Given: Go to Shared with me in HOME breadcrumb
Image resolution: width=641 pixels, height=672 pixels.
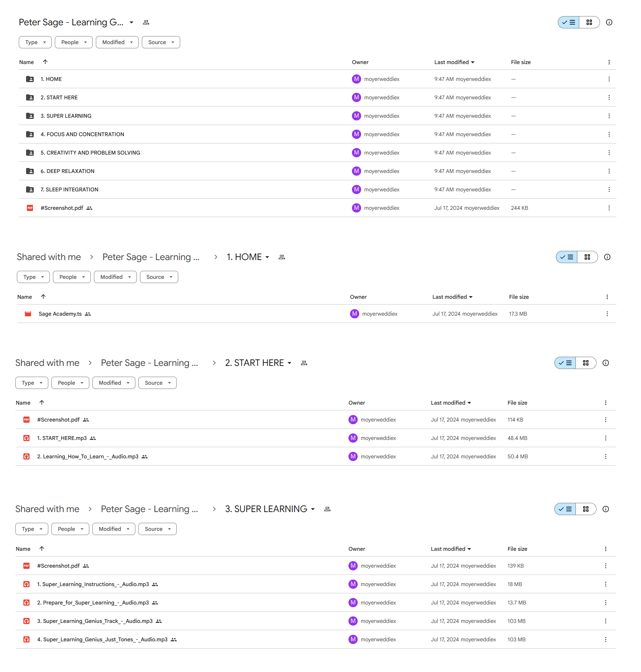Looking at the screenshot, I should pos(49,257).
